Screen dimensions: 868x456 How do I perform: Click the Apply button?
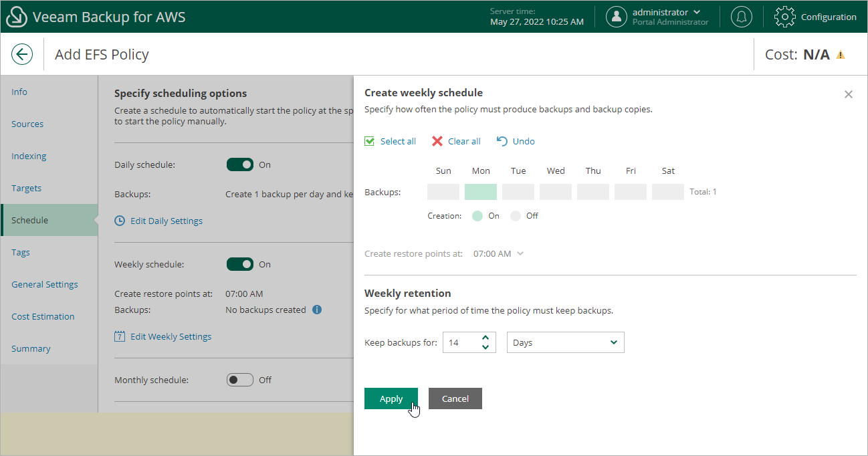[391, 398]
